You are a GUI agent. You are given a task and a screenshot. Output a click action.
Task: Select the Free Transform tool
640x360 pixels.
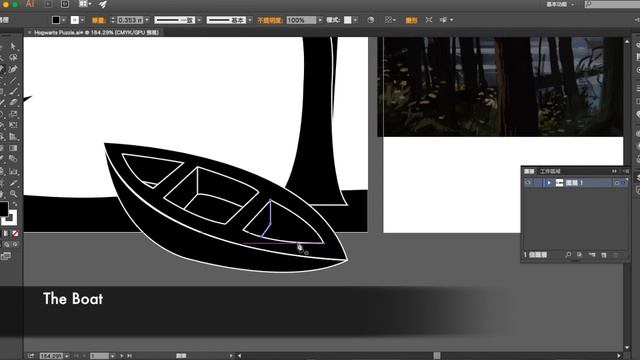[x=13, y=125]
